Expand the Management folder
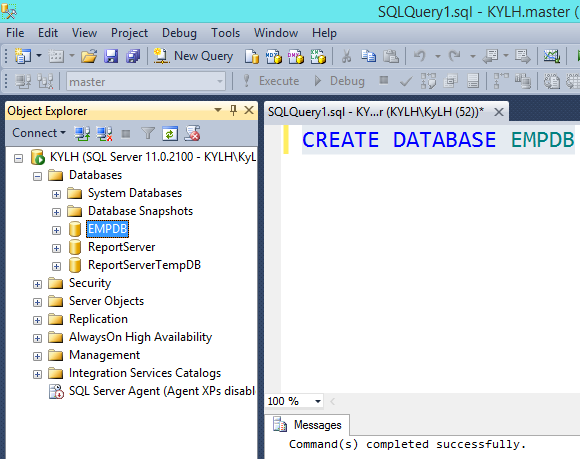 coord(37,356)
